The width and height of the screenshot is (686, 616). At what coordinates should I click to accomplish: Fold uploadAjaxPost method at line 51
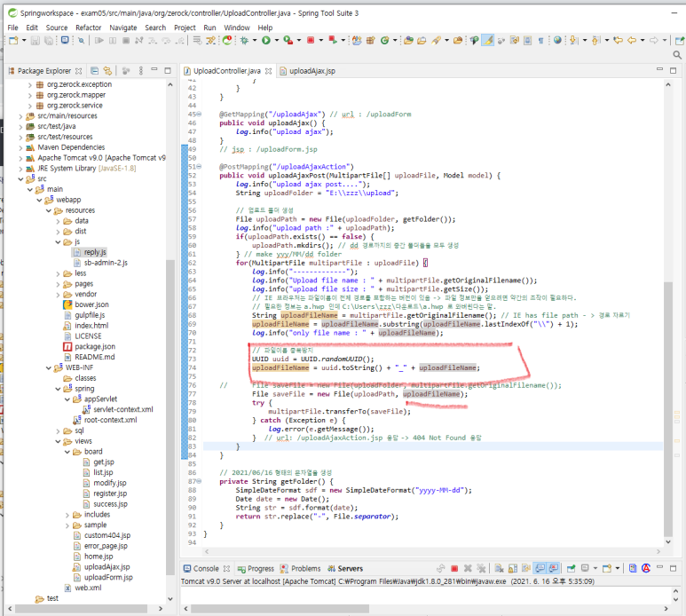pyautogui.click(x=199, y=166)
